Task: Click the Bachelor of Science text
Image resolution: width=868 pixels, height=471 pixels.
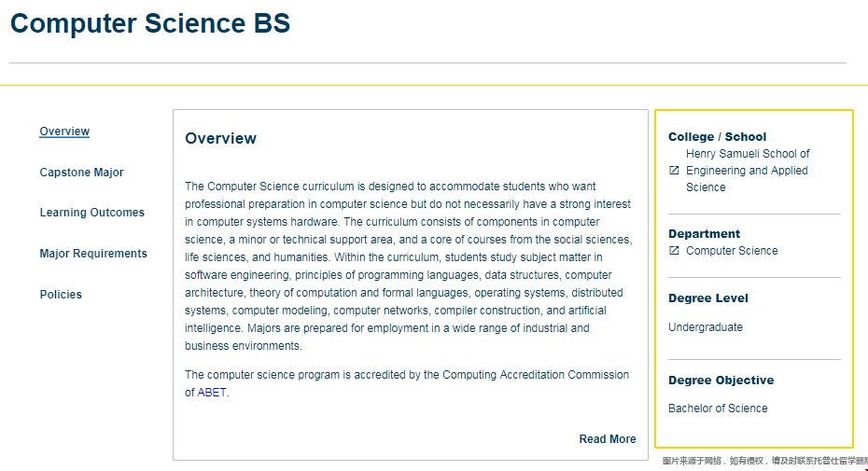Action: 718,409
